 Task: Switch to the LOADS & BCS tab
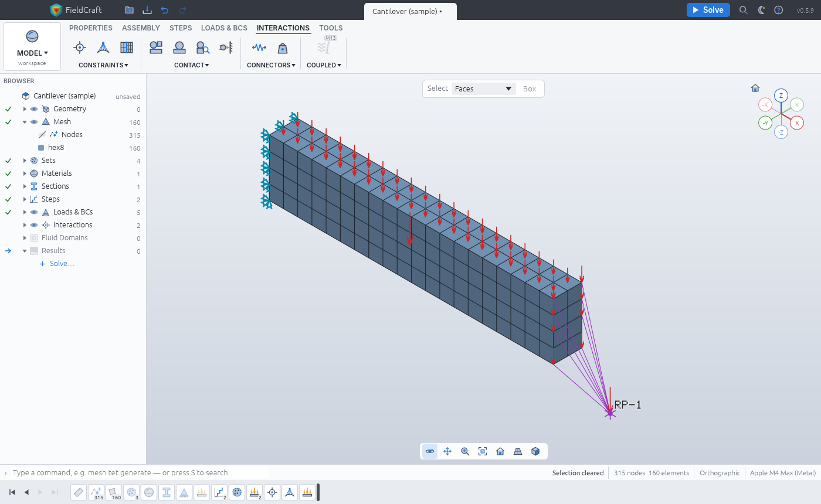[224, 28]
